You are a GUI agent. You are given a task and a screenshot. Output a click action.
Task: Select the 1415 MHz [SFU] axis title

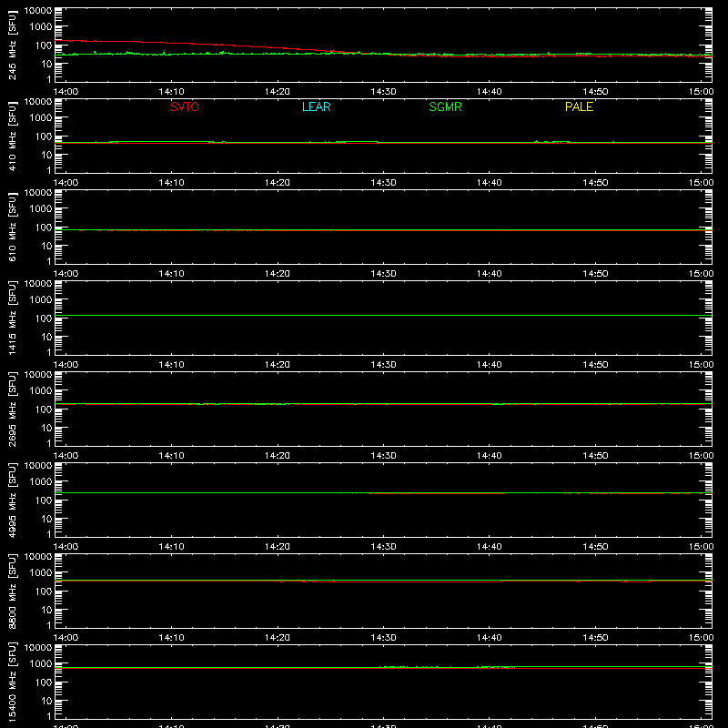click(13, 318)
